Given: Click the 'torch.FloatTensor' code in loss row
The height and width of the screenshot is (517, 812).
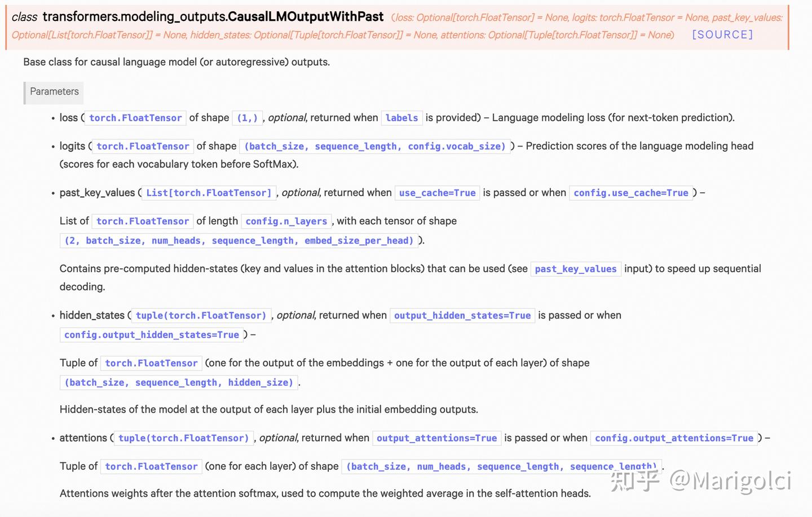Looking at the screenshot, I should click(x=135, y=118).
